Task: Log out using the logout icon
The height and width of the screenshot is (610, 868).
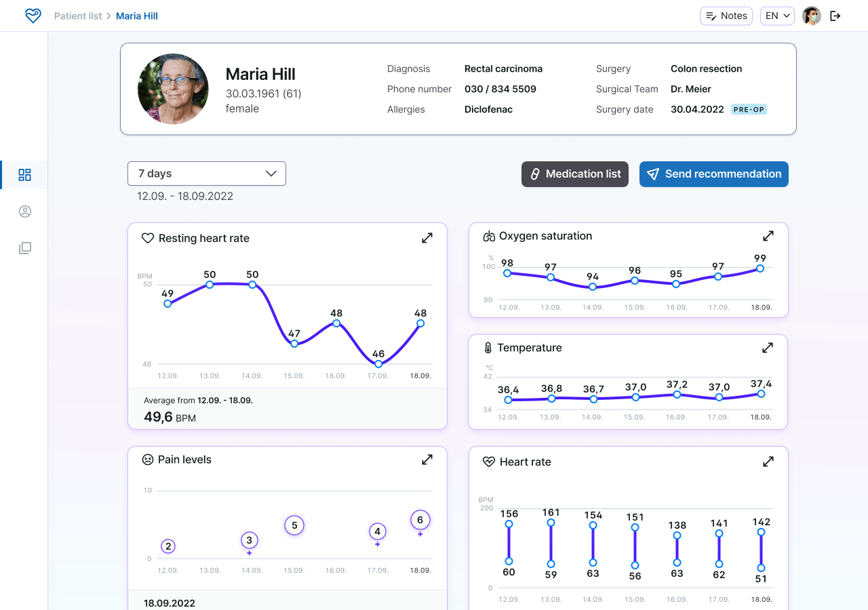Action: point(835,15)
